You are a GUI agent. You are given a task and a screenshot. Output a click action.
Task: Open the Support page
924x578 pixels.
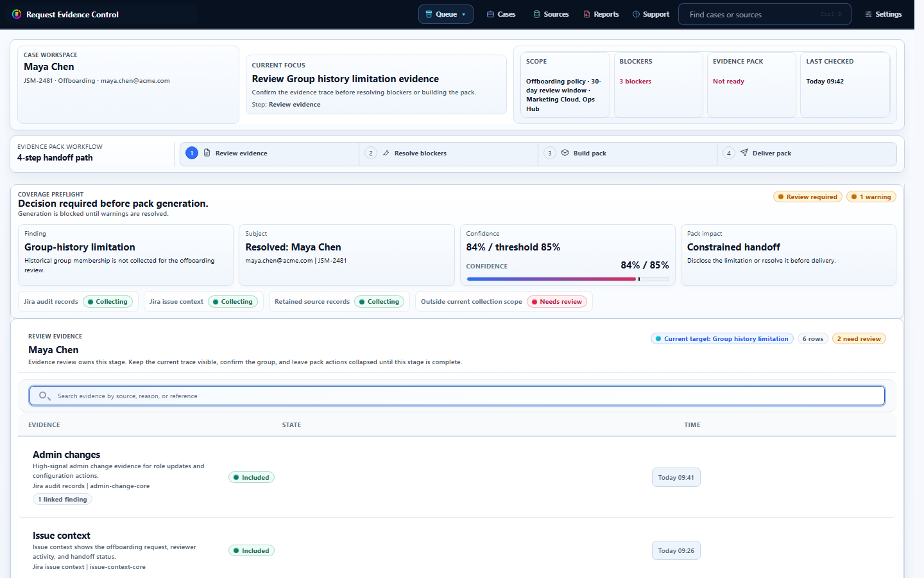[651, 14]
